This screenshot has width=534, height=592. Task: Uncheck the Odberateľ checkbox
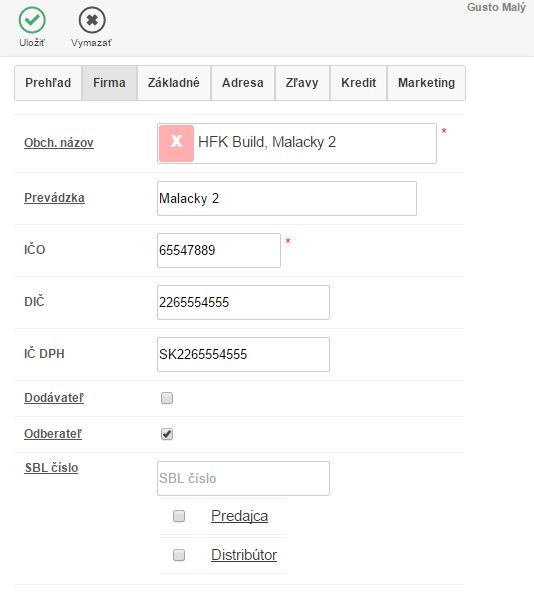167,434
